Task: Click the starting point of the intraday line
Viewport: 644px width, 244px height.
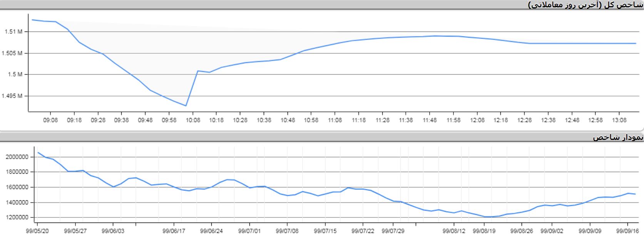Action: coord(32,20)
